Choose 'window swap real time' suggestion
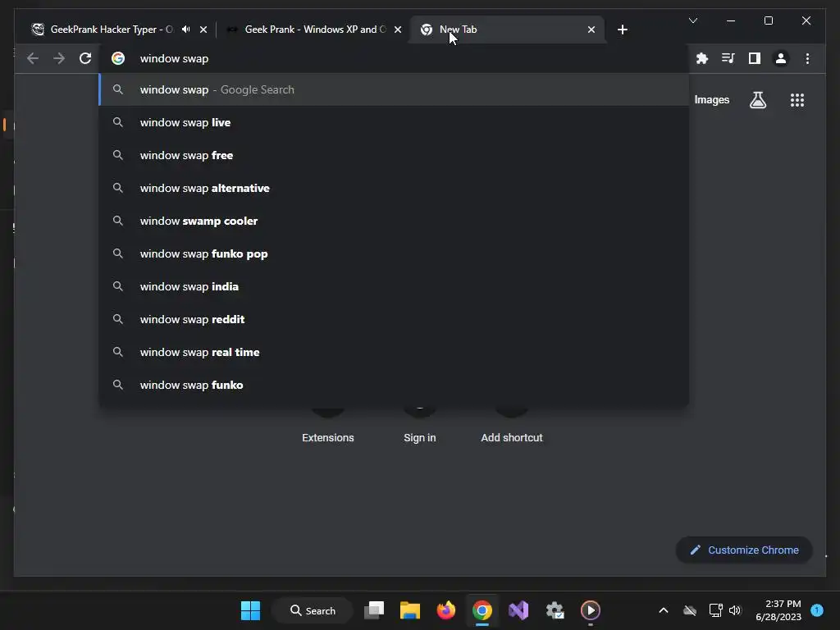The image size is (840, 630). tap(394, 352)
